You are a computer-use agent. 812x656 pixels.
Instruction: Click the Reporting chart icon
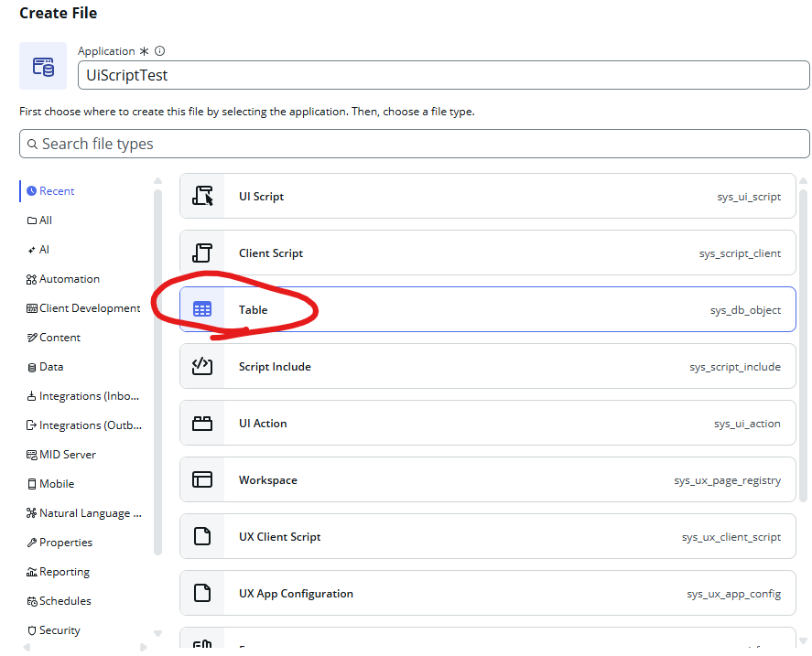pos(32,572)
